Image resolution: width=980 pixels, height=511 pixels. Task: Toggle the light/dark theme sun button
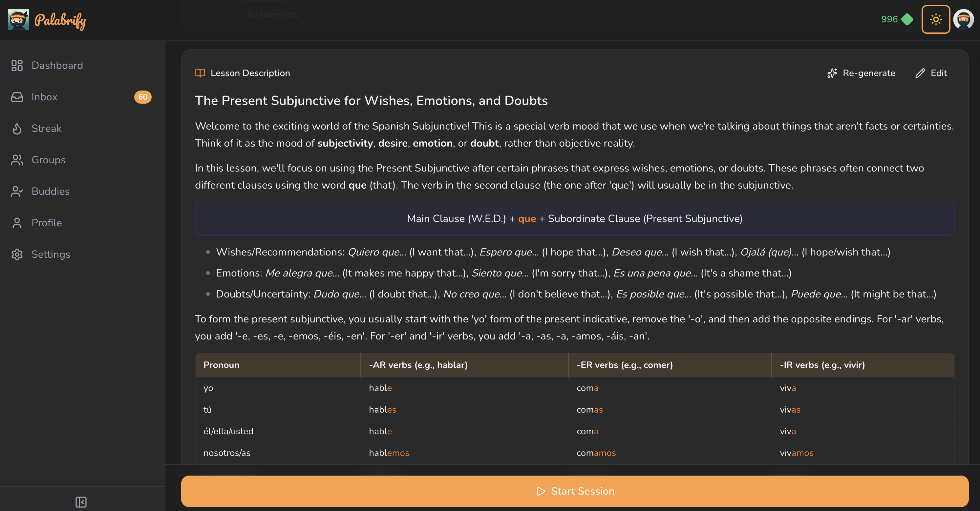coord(935,19)
